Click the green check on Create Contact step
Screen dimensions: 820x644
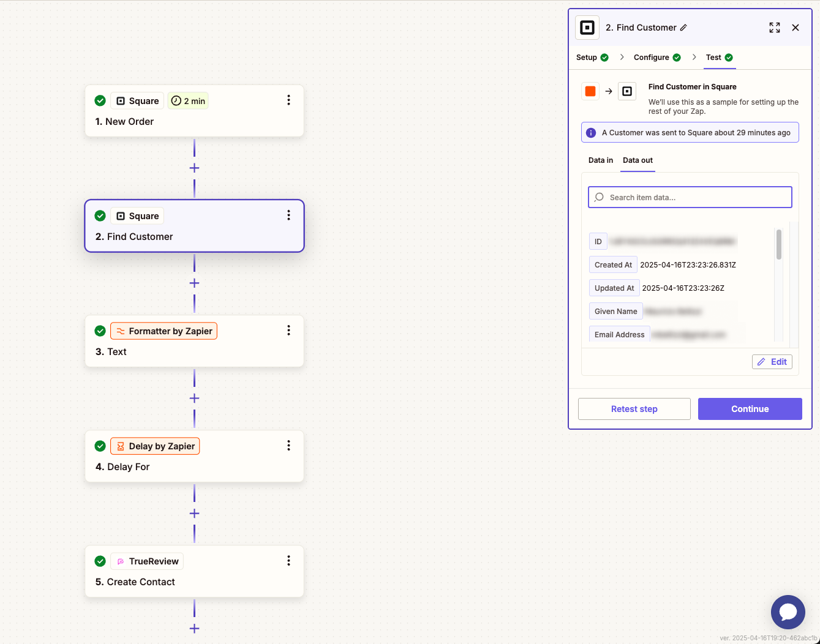pos(100,561)
